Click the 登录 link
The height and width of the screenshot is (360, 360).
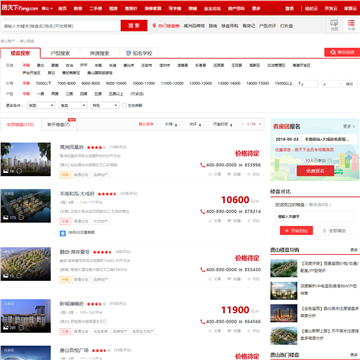click(x=289, y=8)
